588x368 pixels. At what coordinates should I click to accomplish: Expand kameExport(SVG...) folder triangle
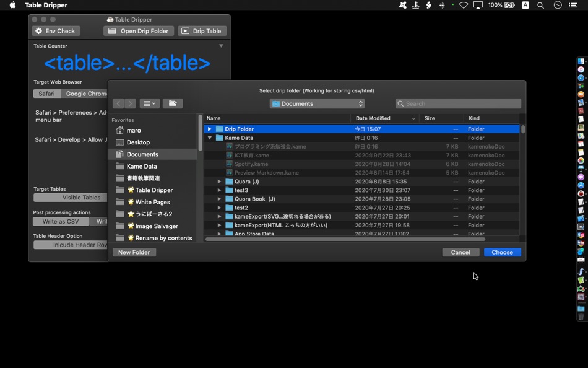click(219, 216)
